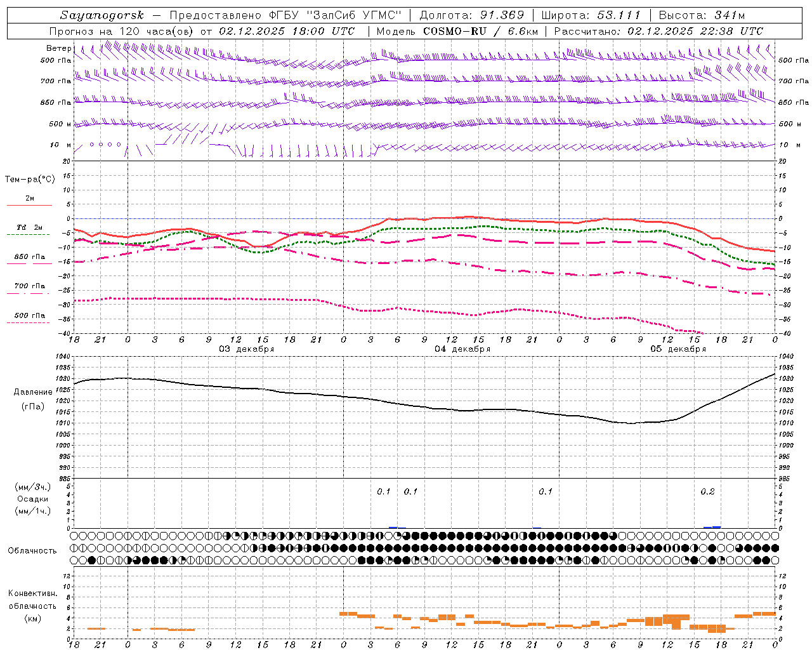Click the 'Td 2м' dew point legend label

pyautogui.click(x=29, y=227)
